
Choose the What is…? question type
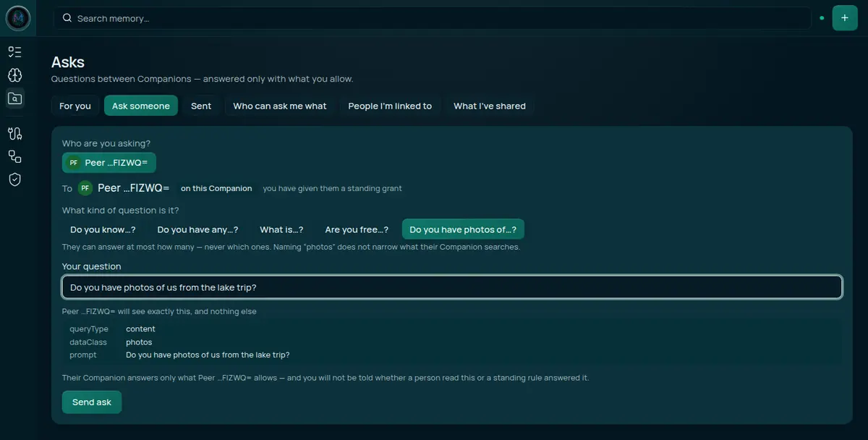pyautogui.click(x=281, y=229)
